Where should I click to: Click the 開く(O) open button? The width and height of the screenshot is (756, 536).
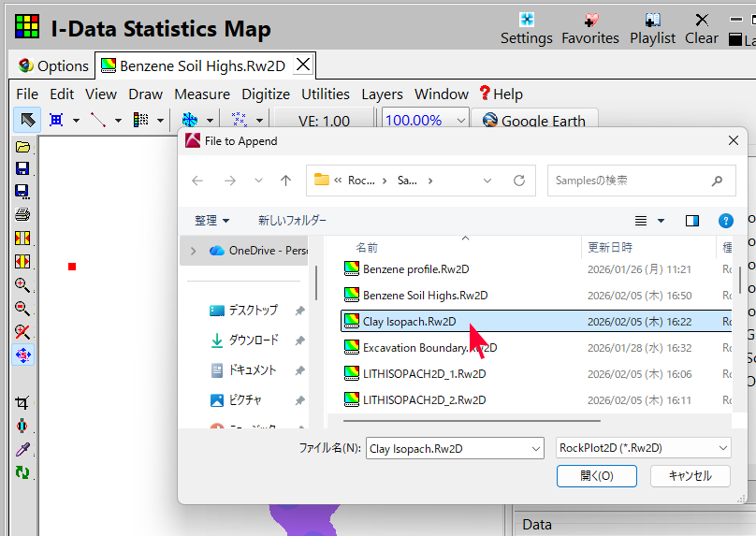coord(596,476)
